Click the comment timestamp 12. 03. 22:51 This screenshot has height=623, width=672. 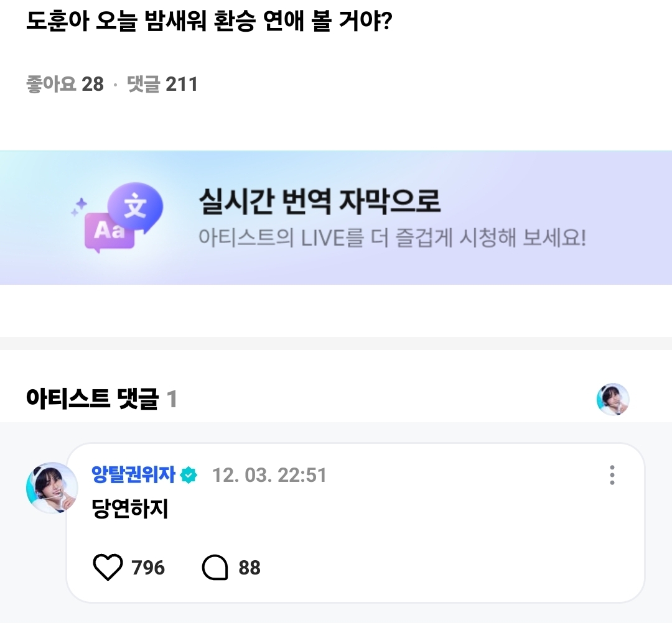point(269,475)
